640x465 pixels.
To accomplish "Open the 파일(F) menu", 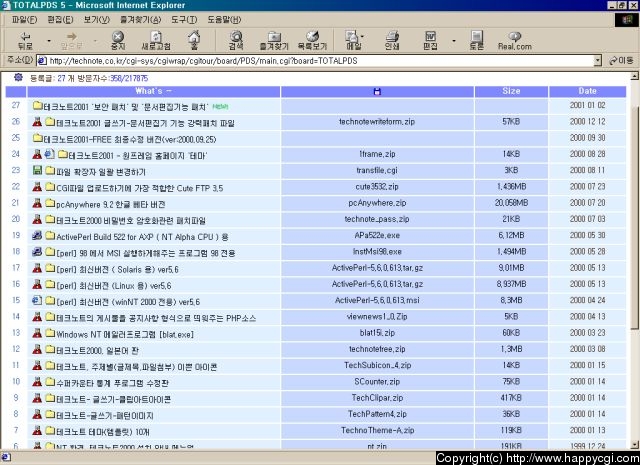I will pyautogui.click(x=24, y=20).
